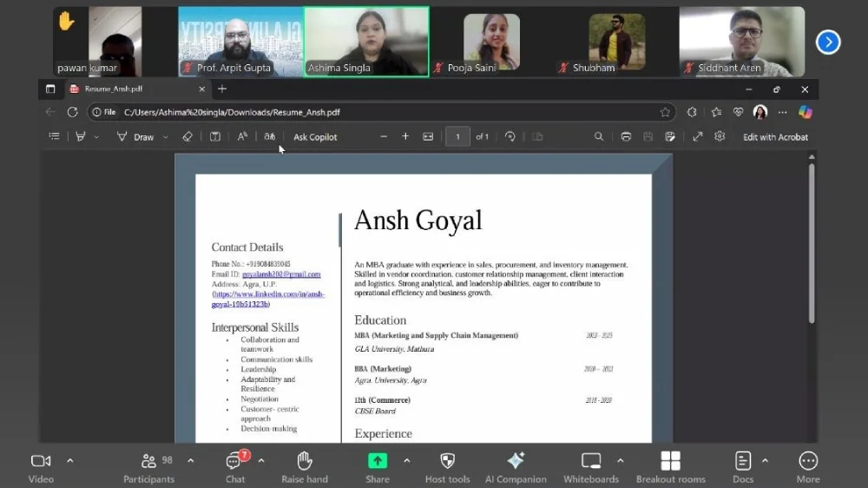Click Ask Copilot button
The width and height of the screenshot is (868, 488).
point(315,137)
